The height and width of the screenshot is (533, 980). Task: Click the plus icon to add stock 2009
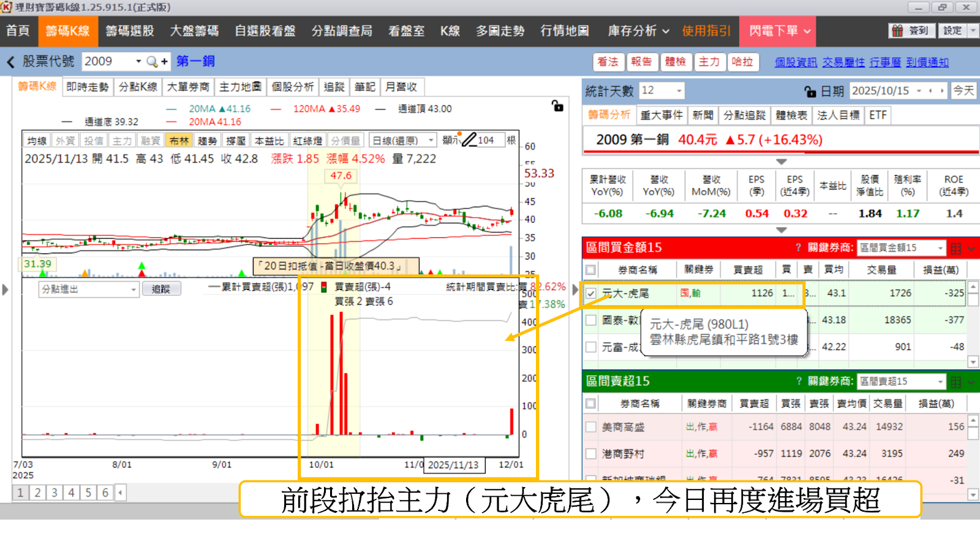pos(164,62)
